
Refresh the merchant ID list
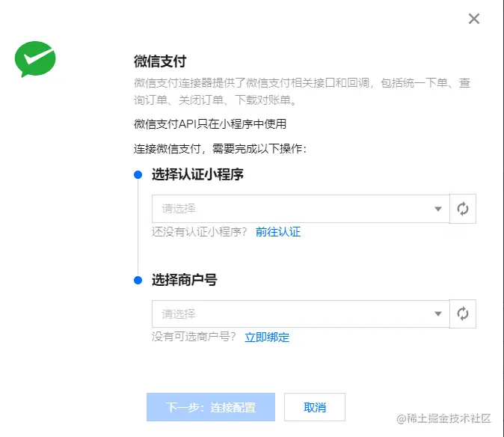463,314
